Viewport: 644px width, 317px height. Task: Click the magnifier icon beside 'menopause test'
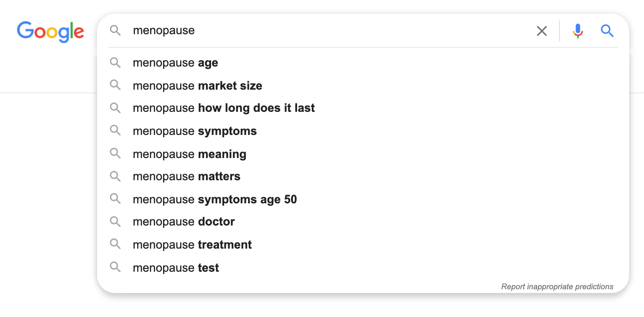(115, 267)
